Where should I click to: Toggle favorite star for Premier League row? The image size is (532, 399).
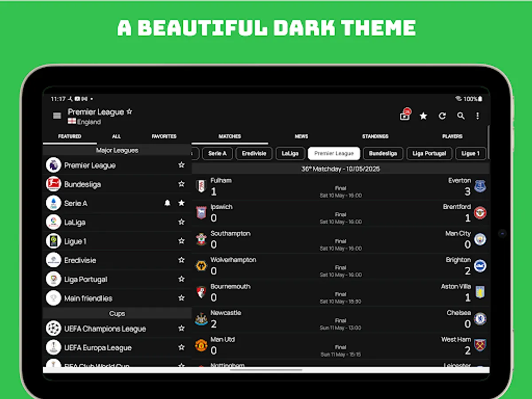[x=181, y=165]
